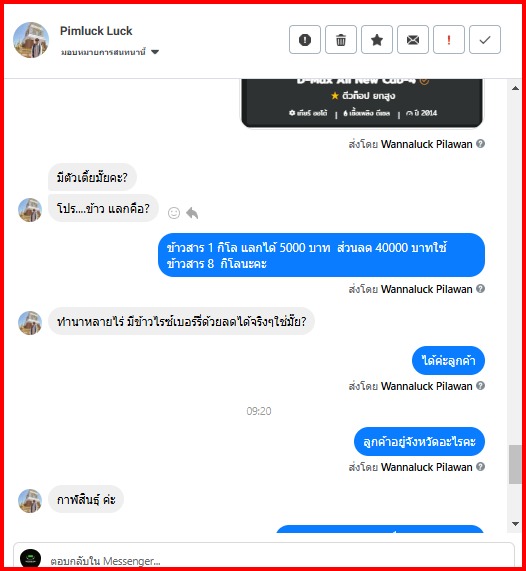Mark as unread using the envelope icon
This screenshot has height=571, width=526.
[413, 40]
